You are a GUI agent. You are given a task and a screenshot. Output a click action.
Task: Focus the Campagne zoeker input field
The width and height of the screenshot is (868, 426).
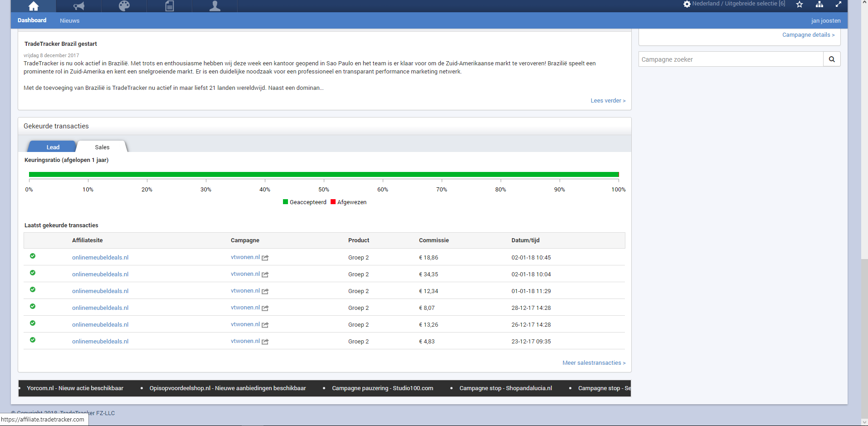(x=731, y=59)
